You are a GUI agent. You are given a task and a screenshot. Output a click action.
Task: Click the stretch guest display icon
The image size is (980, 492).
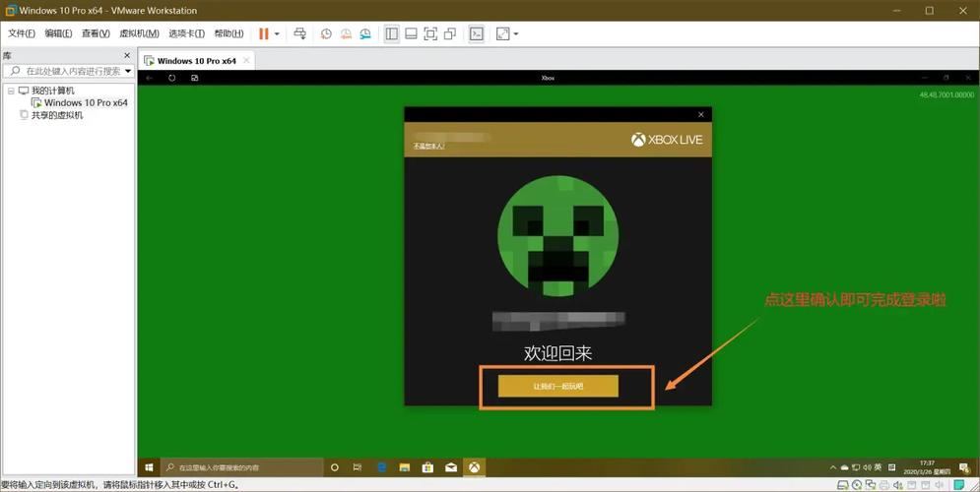(503, 33)
